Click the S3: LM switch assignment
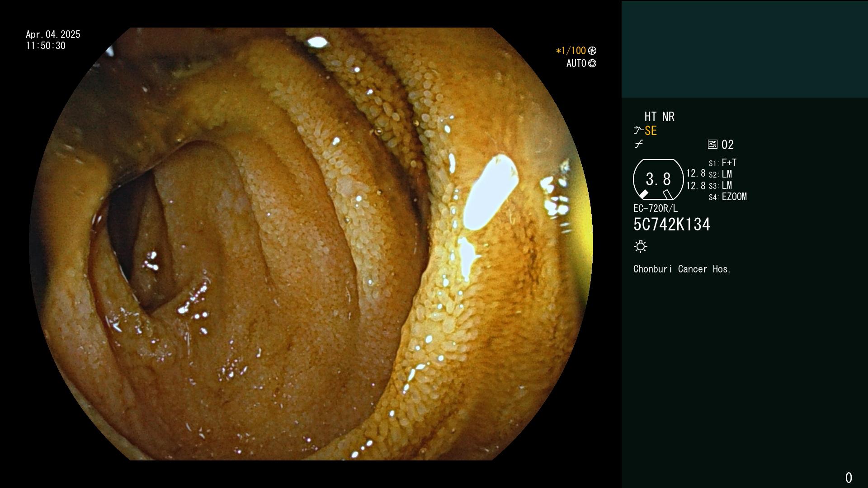The image size is (868, 488). (721, 186)
